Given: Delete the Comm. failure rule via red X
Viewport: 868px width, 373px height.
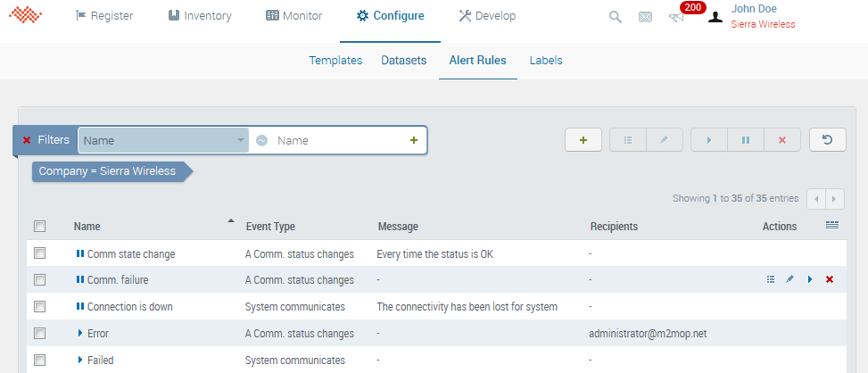Looking at the screenshot, I should (x=830, y=280).
